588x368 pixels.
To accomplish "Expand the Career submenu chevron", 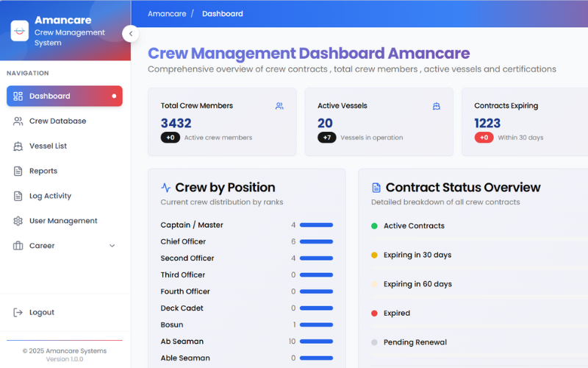I will 112,246.
